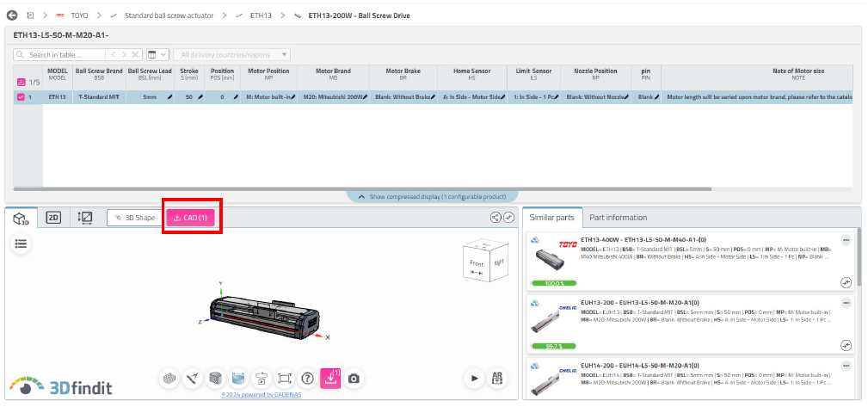Open the help question mark icon
This screenshot has height=407, width=868.
tap(307, 378)
